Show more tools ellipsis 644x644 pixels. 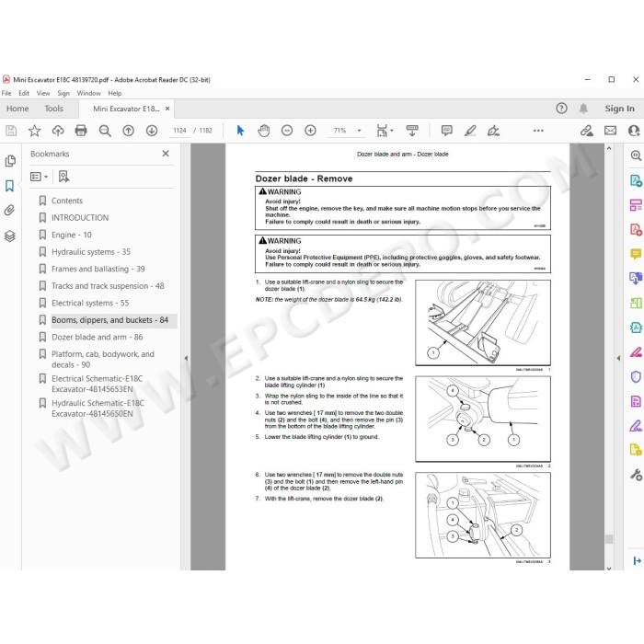[538, 131]
